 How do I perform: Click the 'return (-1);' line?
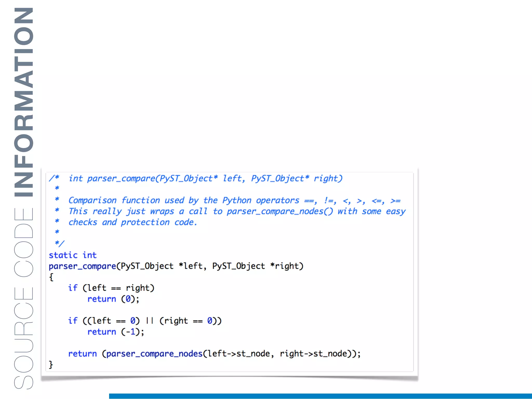point(116,332)
